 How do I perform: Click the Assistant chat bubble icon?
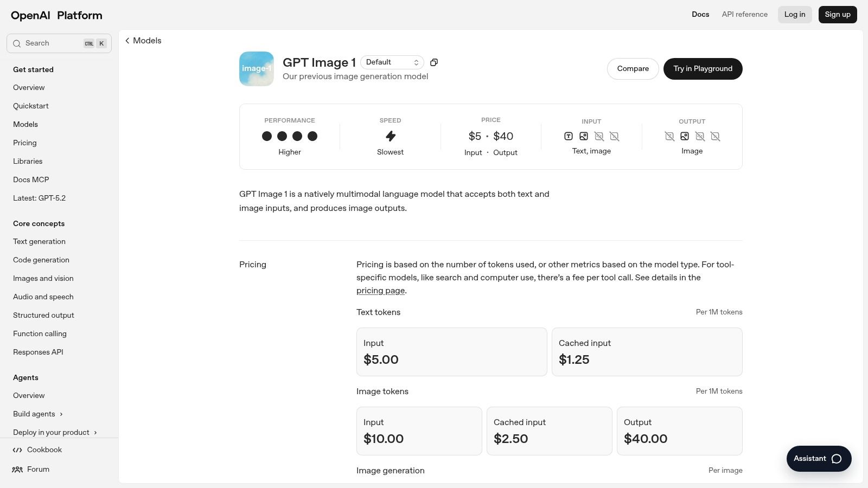click(x=837, y=459)
